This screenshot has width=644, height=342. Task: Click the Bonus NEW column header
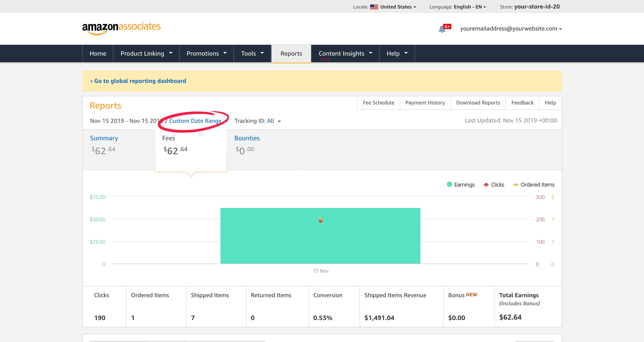(x=462, y=295)
